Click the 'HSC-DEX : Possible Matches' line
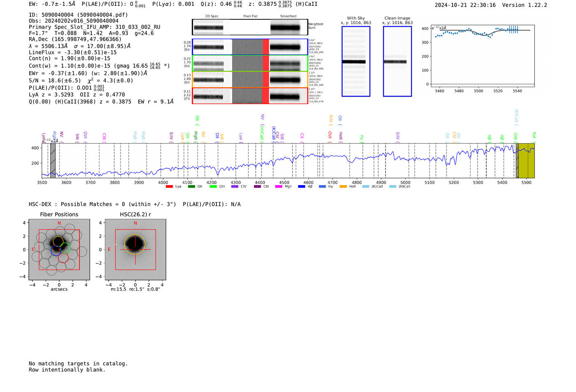This screenshot has width=576, height=392. coord(135,204)
